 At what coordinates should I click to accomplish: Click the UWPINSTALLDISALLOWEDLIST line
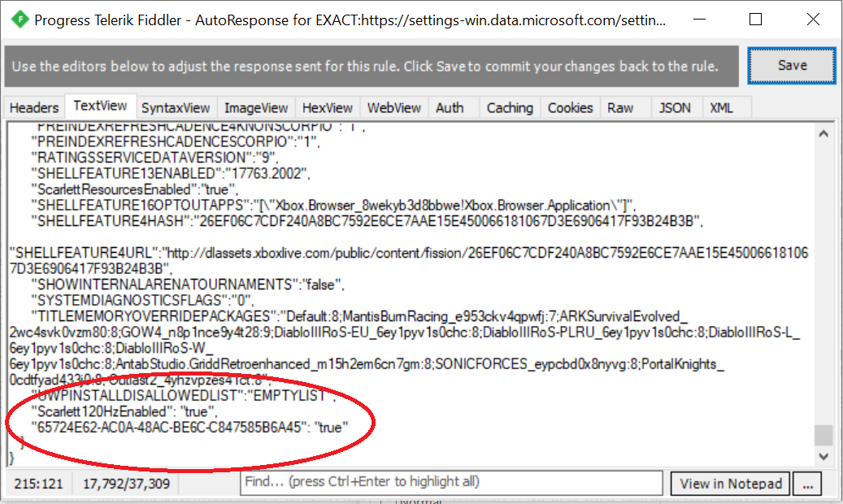[x=184, y=396]
